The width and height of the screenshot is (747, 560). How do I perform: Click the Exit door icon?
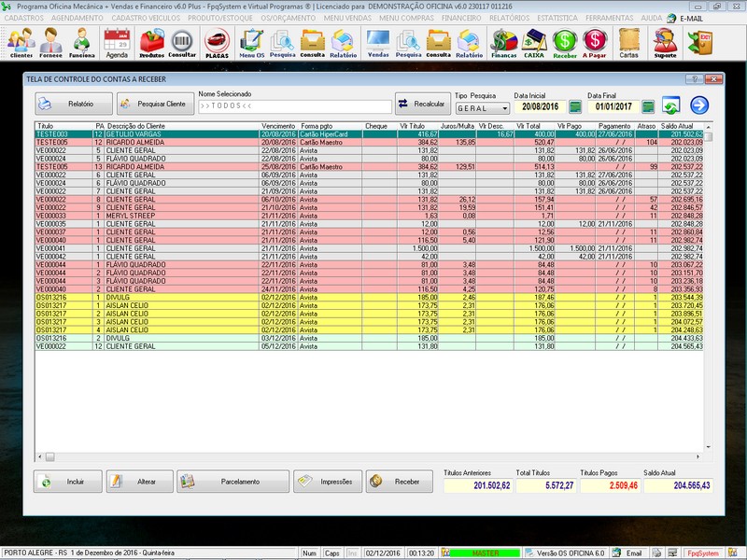click(700, 42)
